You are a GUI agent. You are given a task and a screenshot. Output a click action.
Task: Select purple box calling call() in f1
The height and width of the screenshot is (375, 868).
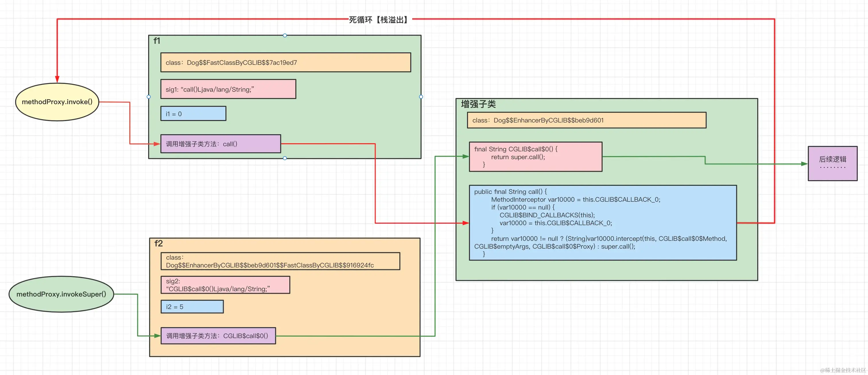[220, 144]
